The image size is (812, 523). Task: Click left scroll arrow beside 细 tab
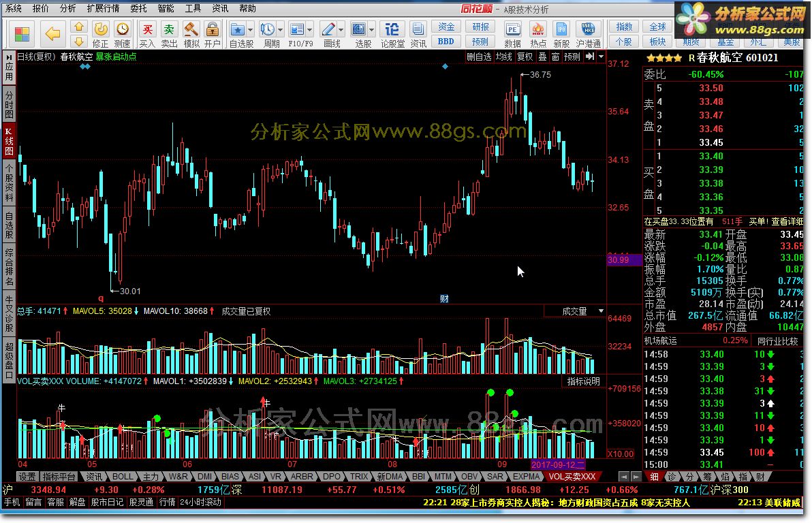click(x=625, y=477)
